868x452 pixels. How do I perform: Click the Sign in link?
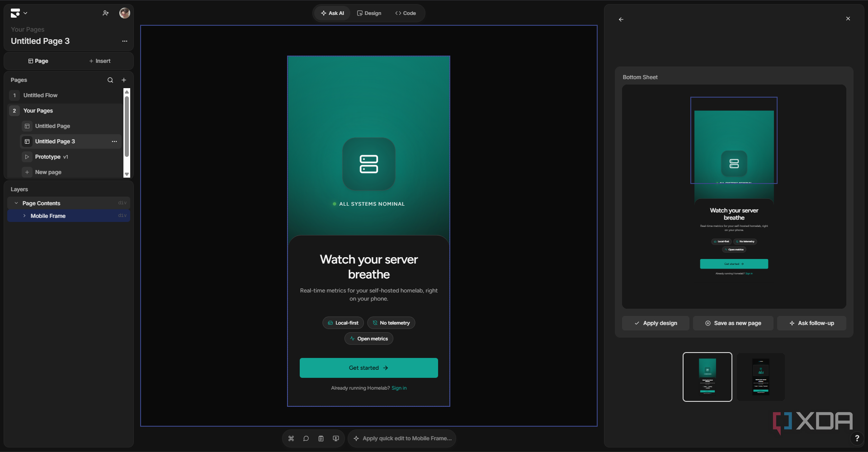point(399,388)
